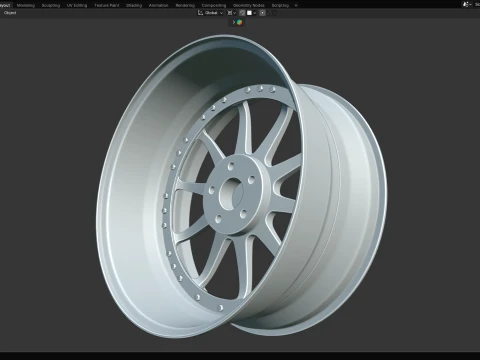
Task: Open the Rendering workspace tab
Action: [x=185, y=5]
